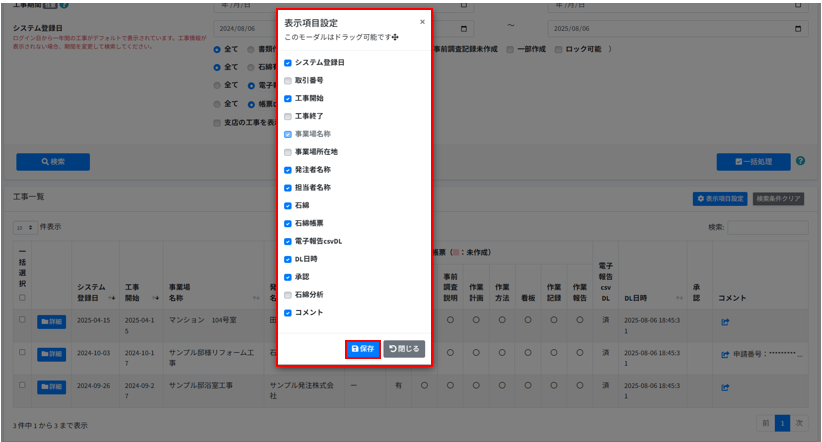Image resolution: width=822 pixels, height=442 pixels.
Task: Open 表示項目設定 gear button
Action: tap(720, 199)
